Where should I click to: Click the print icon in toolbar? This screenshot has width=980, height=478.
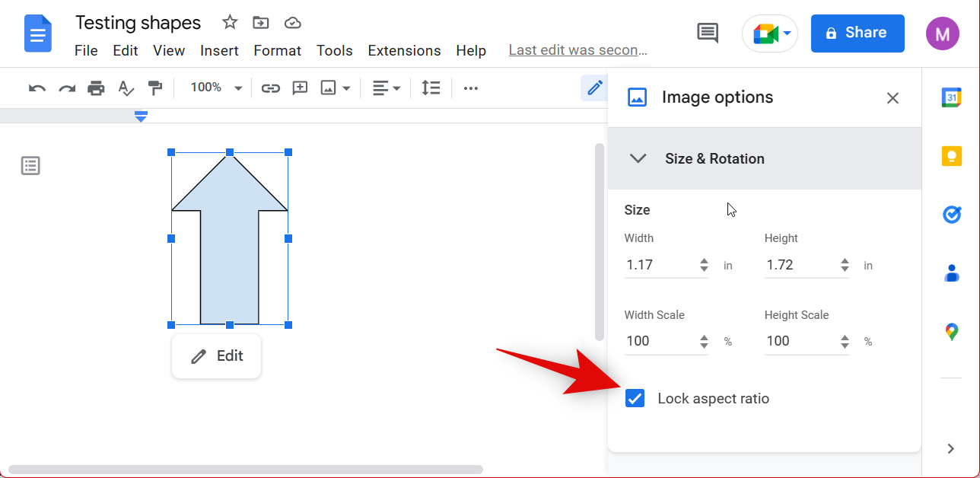coord(96,88)
